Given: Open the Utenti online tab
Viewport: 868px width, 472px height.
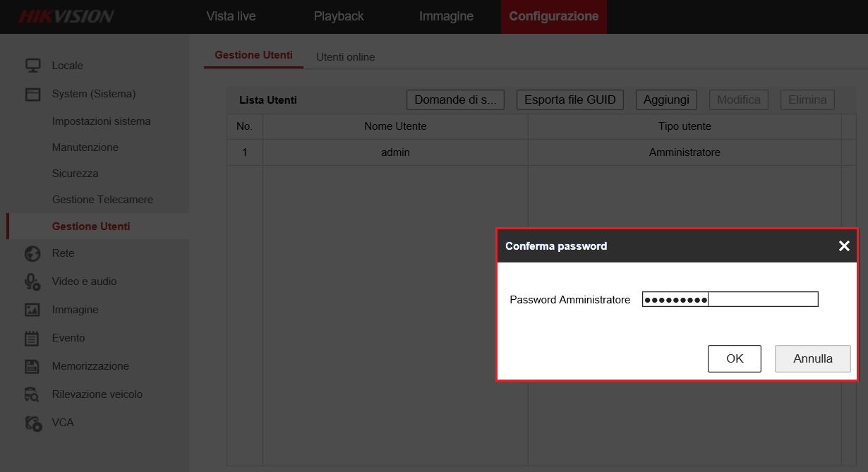Looking at the screenshot, I should (346, 57).
